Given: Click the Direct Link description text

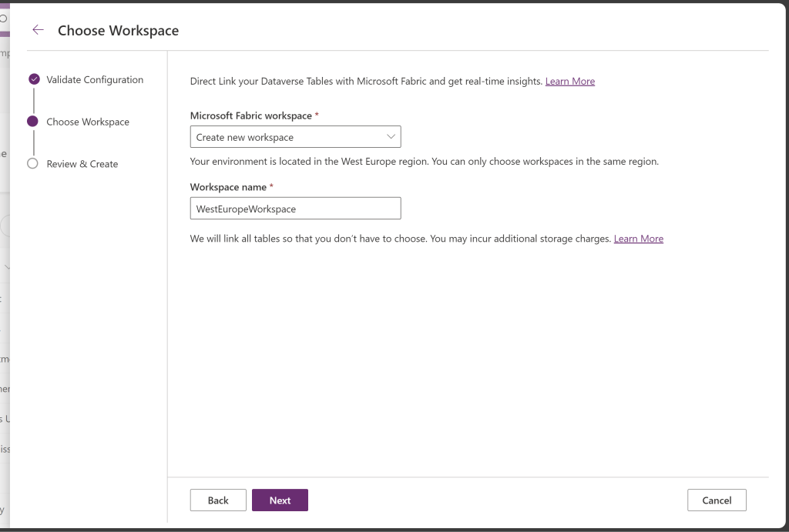Looking at the screenshot, I should (366, 82).
